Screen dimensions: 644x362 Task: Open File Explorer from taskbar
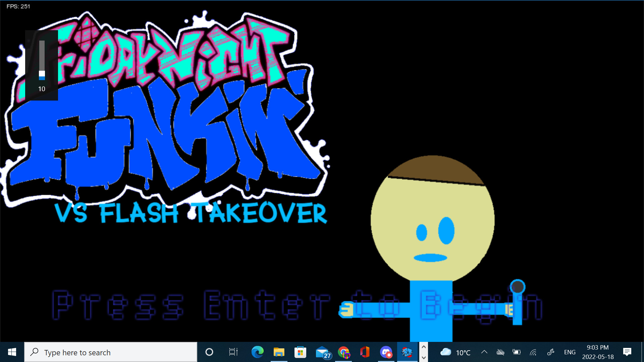coord(279,352)
